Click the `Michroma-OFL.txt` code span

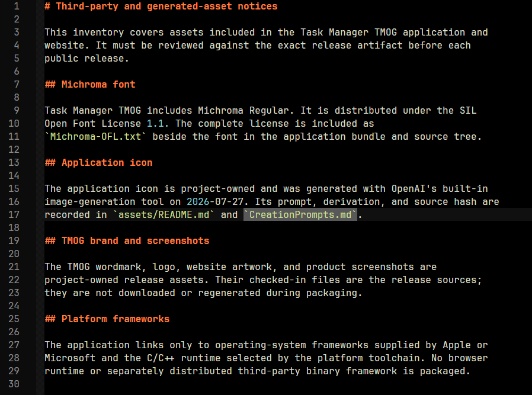pyautogui.click(x=95, y=137)
